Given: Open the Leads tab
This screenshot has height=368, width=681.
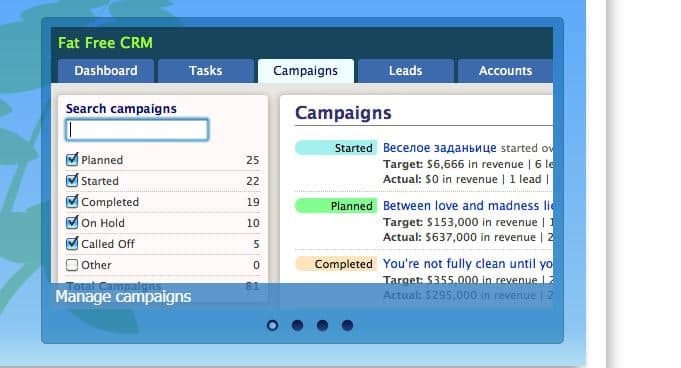Looking at the screenshot, I should (406, 71).
